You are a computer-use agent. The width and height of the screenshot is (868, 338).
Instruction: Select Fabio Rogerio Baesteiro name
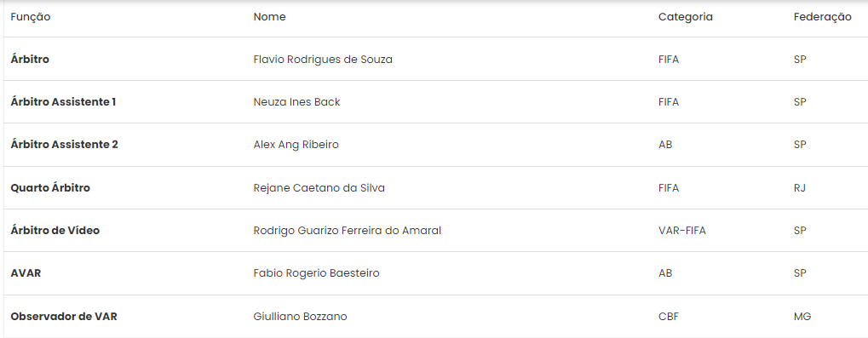tap(316, 273)
